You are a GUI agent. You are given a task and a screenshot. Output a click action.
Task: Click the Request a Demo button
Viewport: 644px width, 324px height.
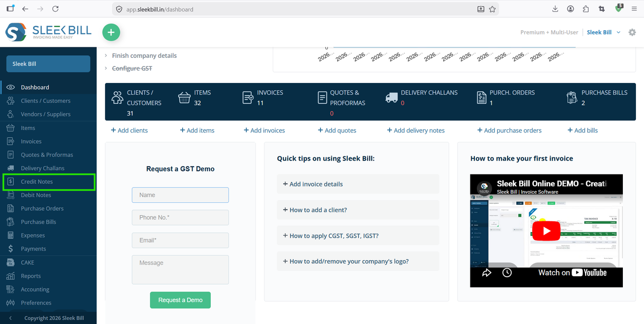pos(180,300)
